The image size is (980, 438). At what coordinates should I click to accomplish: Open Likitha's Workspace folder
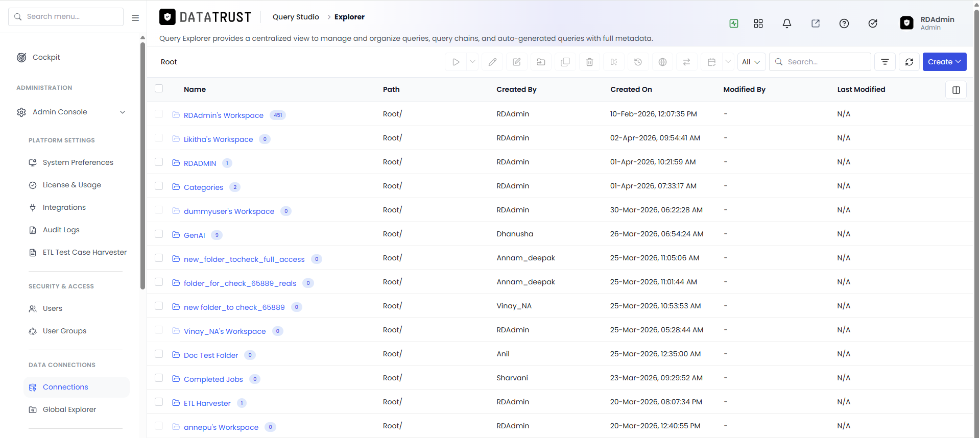pos(218,139)
